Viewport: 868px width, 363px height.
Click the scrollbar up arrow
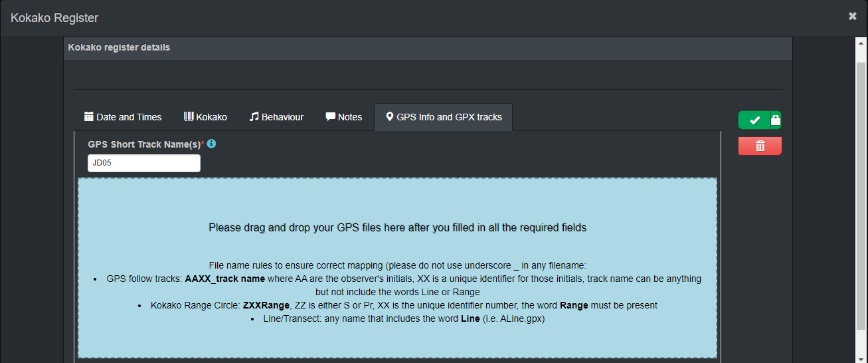pyautogui.click(x=861, y=44)
